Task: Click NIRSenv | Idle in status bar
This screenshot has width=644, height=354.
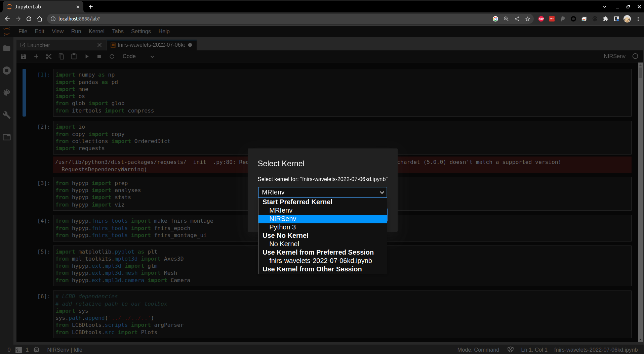Action: click(x=65, y=350)
